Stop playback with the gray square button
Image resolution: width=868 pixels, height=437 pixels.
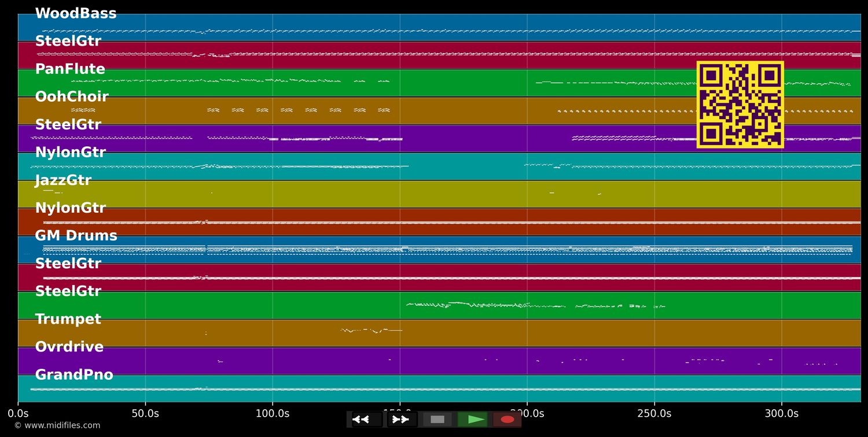pyautogui.click(x=437, y=419)
